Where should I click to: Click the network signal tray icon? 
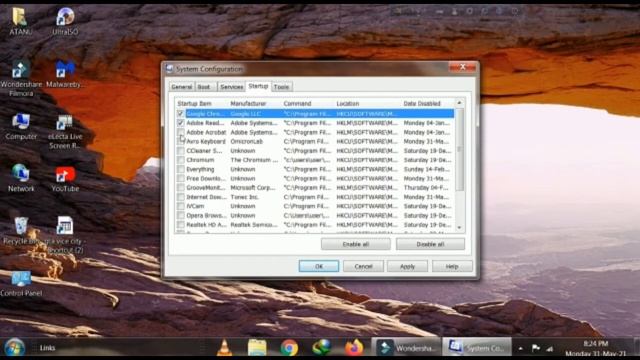coord(550,348)
